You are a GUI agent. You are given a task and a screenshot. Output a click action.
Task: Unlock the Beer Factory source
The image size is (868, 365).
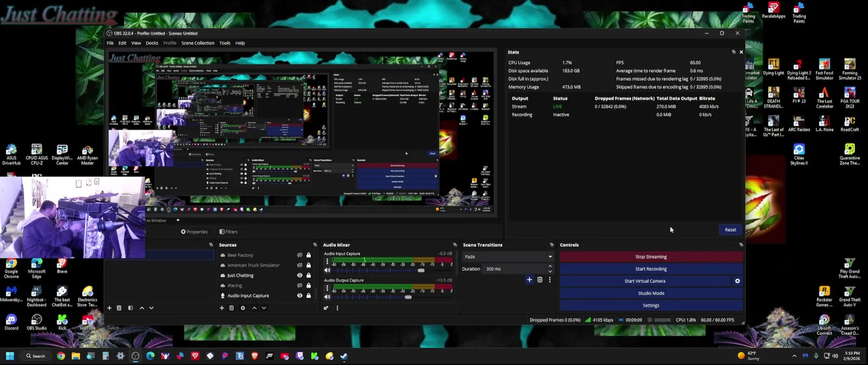point(309,255)
